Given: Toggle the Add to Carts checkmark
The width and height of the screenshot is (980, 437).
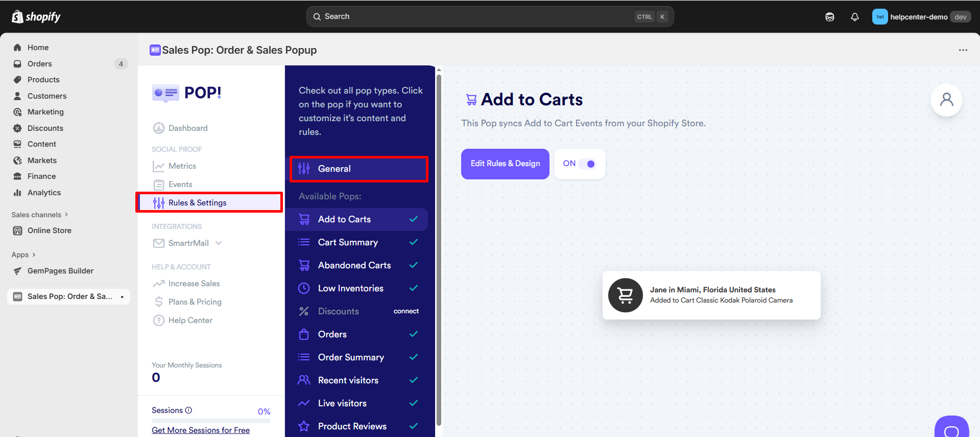Looking at the screenshot, I should (414, 219).
